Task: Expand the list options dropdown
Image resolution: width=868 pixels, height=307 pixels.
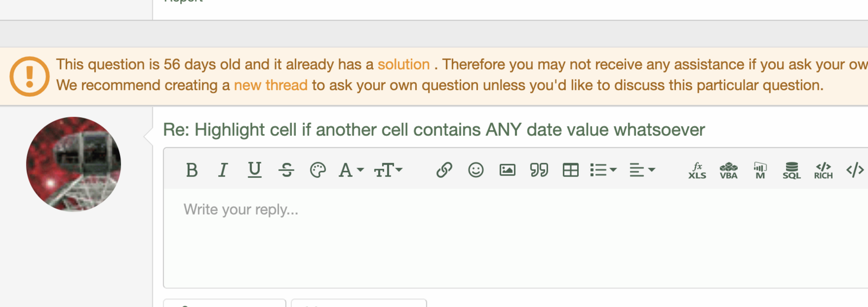Action: point(603,171)
